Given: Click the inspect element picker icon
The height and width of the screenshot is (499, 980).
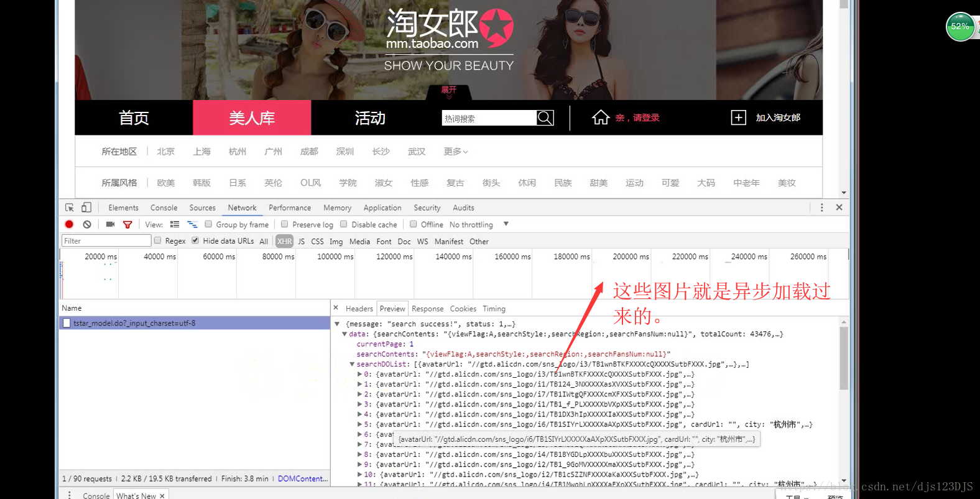Looking at the screenshot, I should click(x=70, y=208).
